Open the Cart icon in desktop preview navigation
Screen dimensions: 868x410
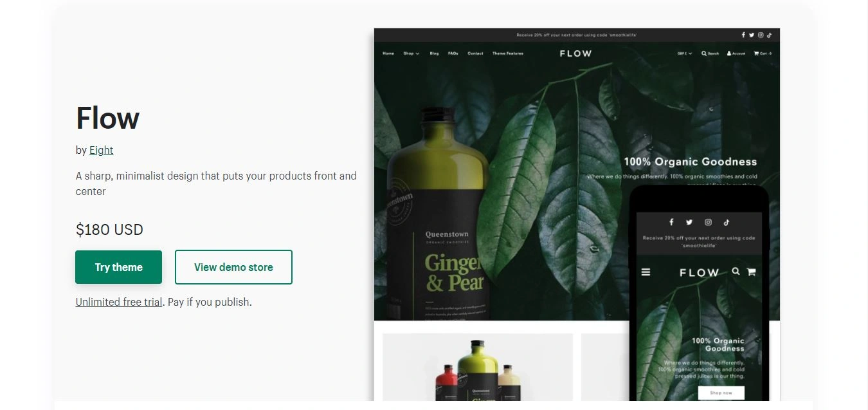[x=756, y=53]
